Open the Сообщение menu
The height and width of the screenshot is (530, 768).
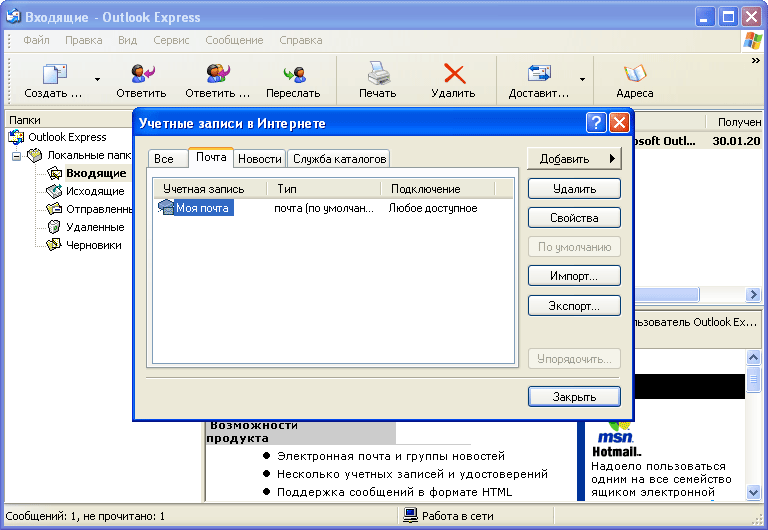[x=234, y=40]
